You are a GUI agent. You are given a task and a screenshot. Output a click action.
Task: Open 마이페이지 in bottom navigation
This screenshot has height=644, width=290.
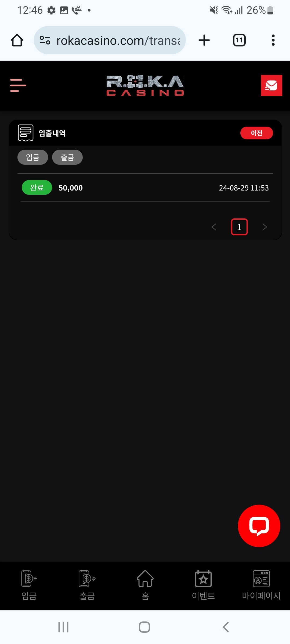click(261, 585)
